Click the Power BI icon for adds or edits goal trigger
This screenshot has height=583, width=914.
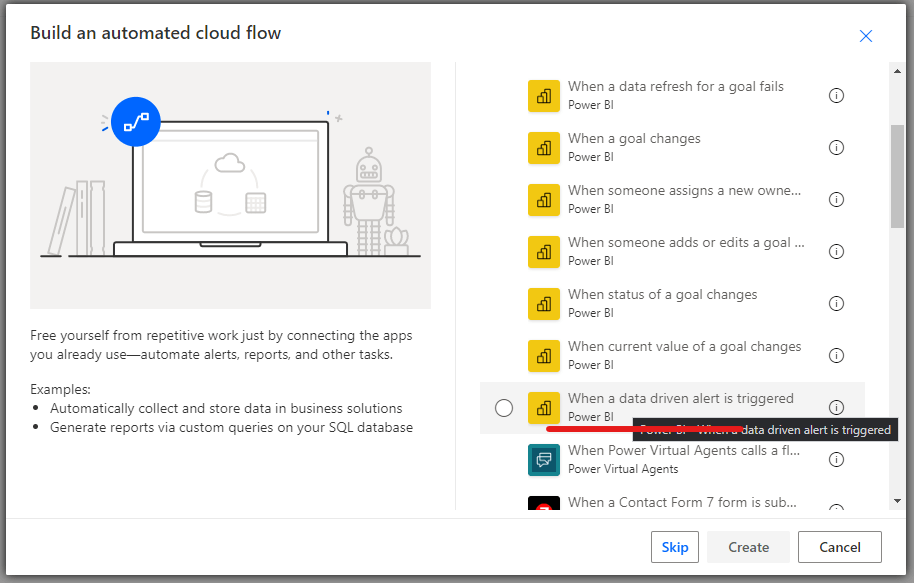(543, 251)
